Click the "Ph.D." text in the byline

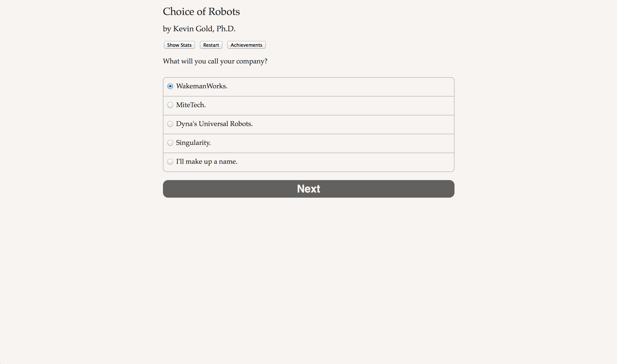pos(226,29)
